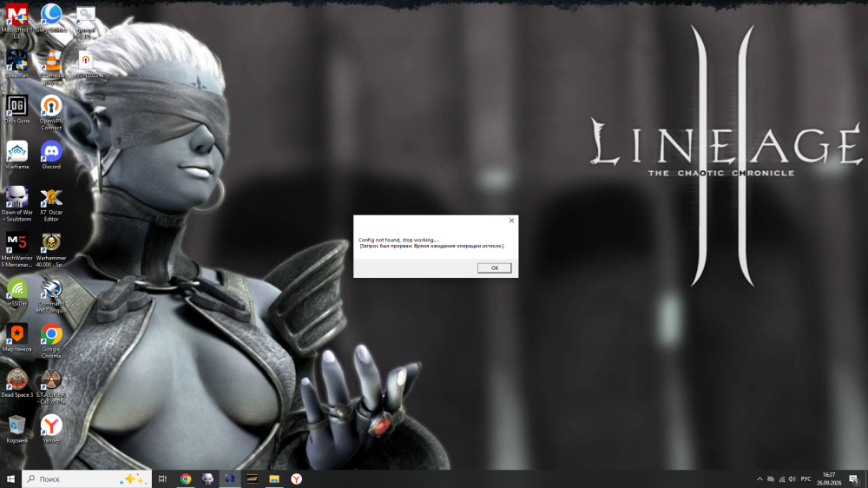This screenshot has width=868, height=488.
Task: Open S.T.A.L.K.E.R. Call of Pripyat shortcut
Action: tap(51, 386)
